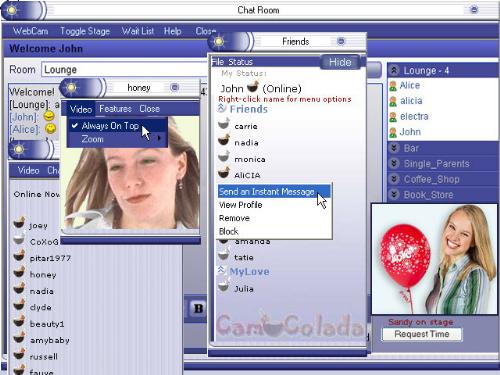Toggle Always On Top option

(117, 126)
